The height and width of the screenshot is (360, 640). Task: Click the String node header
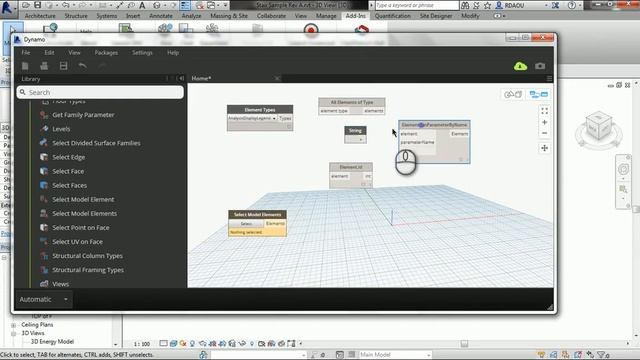[x=355, y=130]
